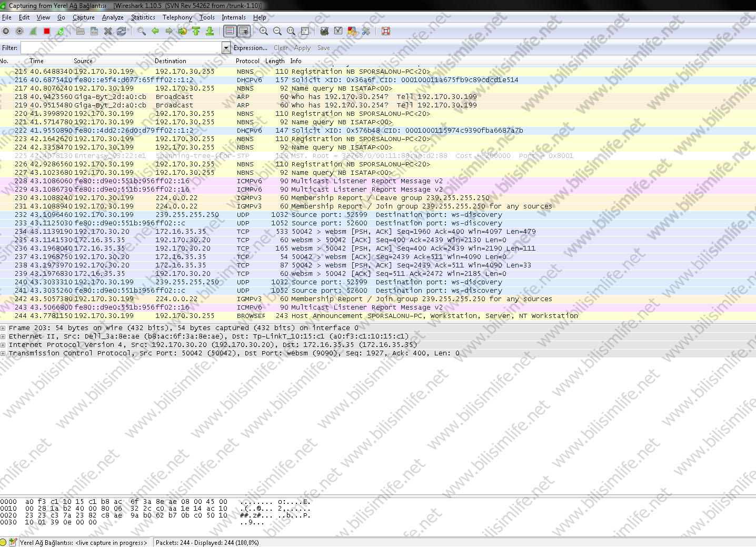Sort packets by Protocol column header
This screenshot has width=756, height=547.
tap(247, 61)
